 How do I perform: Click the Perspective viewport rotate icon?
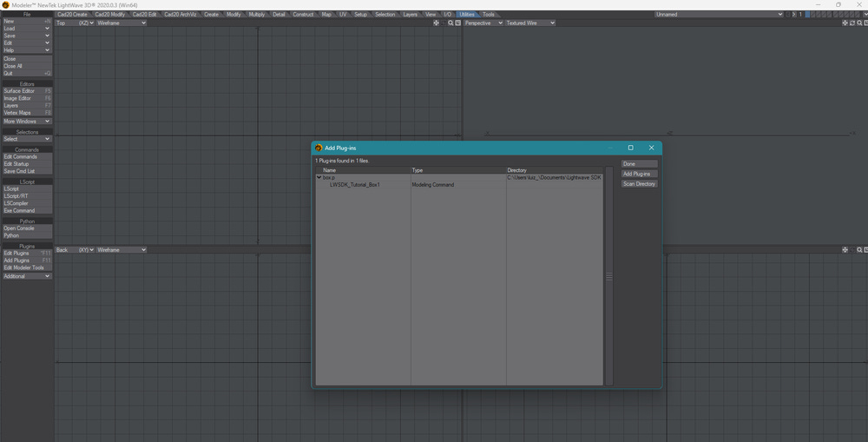pyautogui.click(x=852, y=23)
